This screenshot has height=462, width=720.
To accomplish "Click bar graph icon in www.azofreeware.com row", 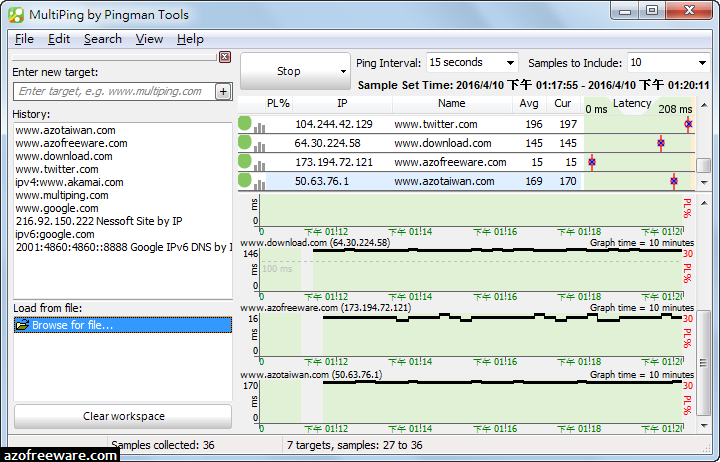I will [x=259, y=165].
